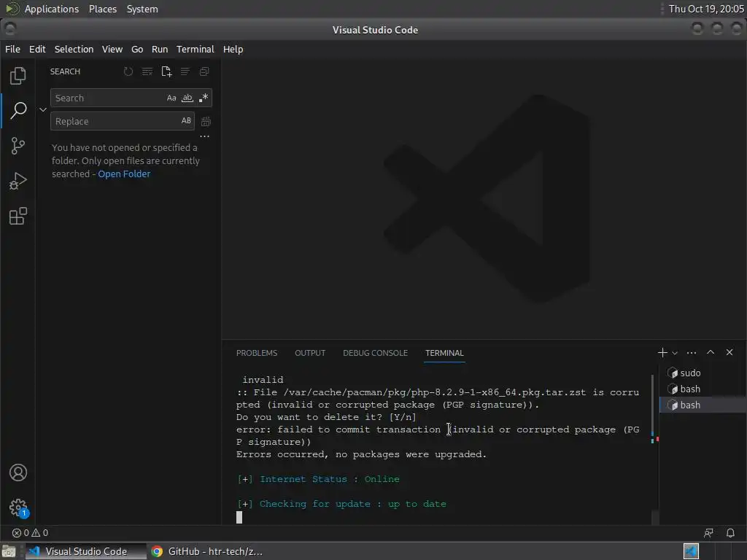
Task: Open the terminal launch profile dropdown arrow
Action: pos(675,353)
